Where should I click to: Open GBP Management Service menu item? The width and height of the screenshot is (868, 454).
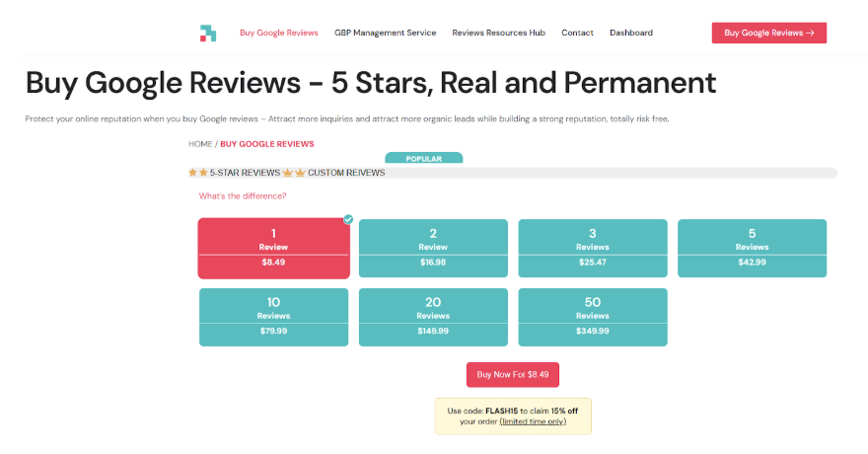[x=386, y=33]
